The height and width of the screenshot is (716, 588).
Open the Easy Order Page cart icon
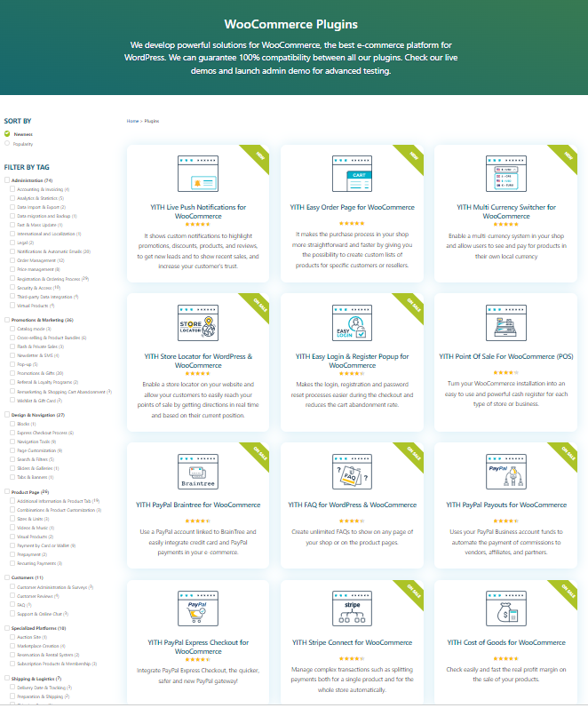coord(352,173)
